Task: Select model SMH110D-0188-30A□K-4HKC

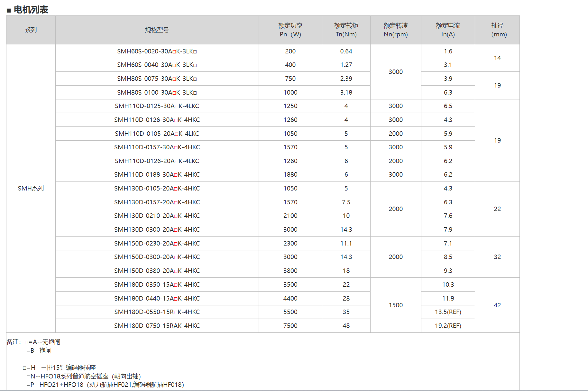Action: point(157,174)
